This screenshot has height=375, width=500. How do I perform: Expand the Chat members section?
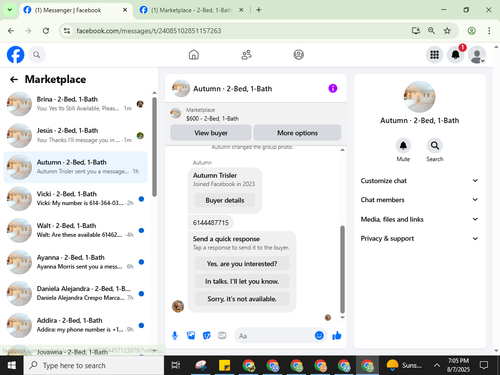point(419,200)
